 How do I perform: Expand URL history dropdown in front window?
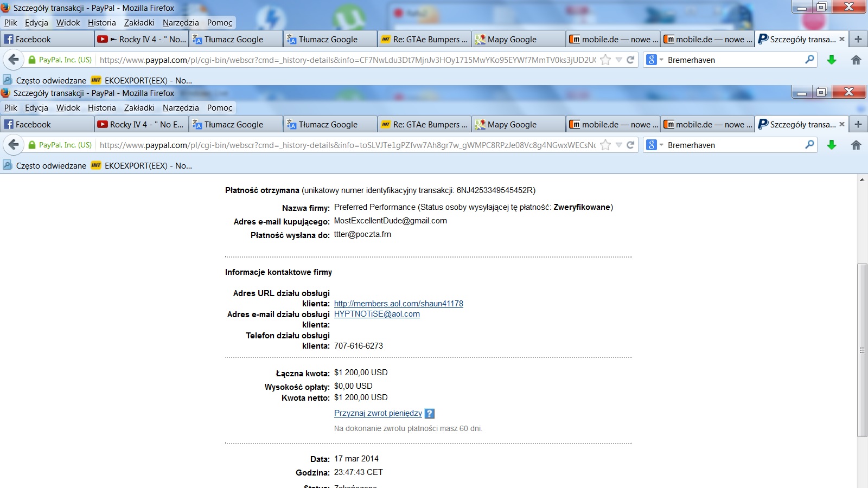[618, 145]
